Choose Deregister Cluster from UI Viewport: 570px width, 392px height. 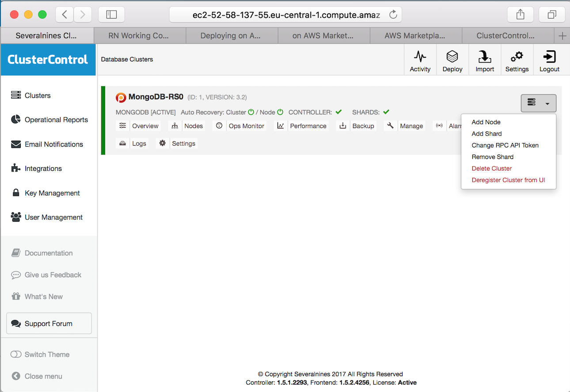(x=508, y=180)
